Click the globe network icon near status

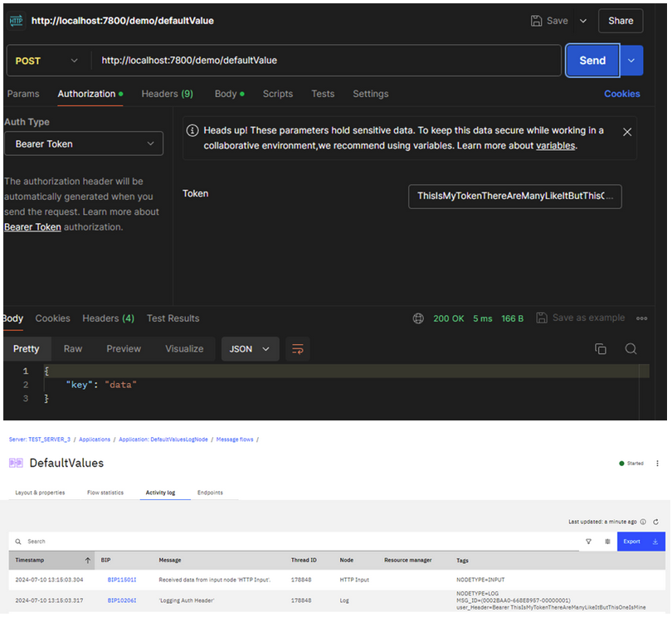pyautogui.click(x=418, y=318)
